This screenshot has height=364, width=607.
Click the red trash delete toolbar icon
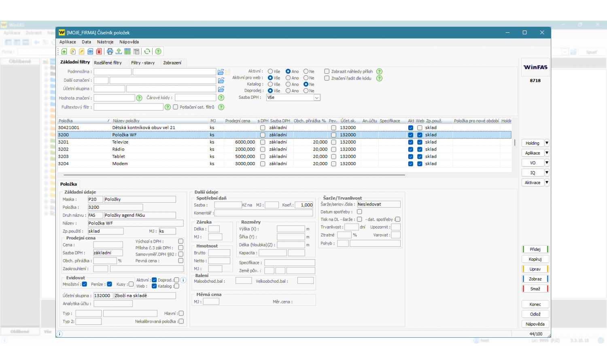[x=99, y=51]
